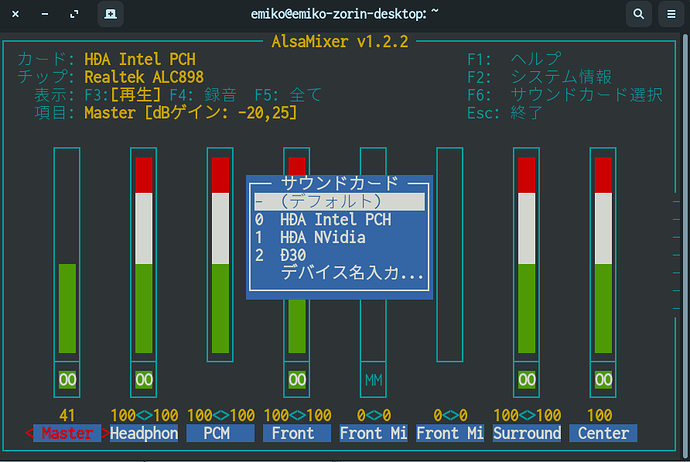The width and height of the screenshot is (690, 462).
Task: Select the Headphon channel label
Action: coord(144,433)
